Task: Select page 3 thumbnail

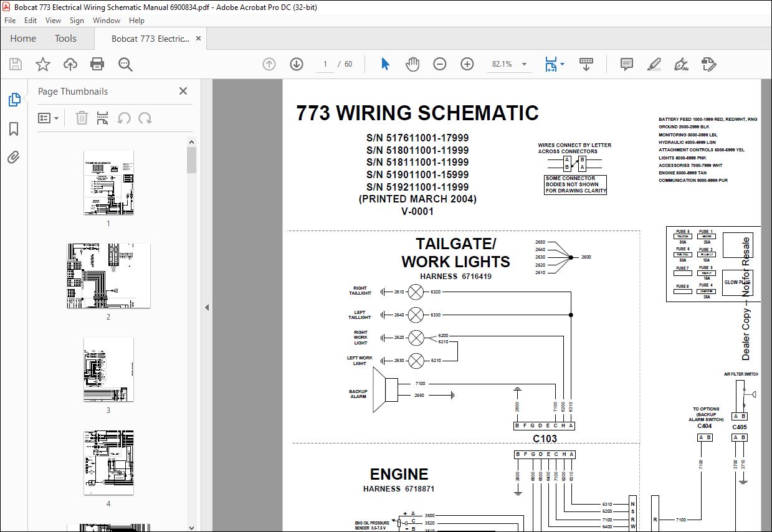Action: 108,369
